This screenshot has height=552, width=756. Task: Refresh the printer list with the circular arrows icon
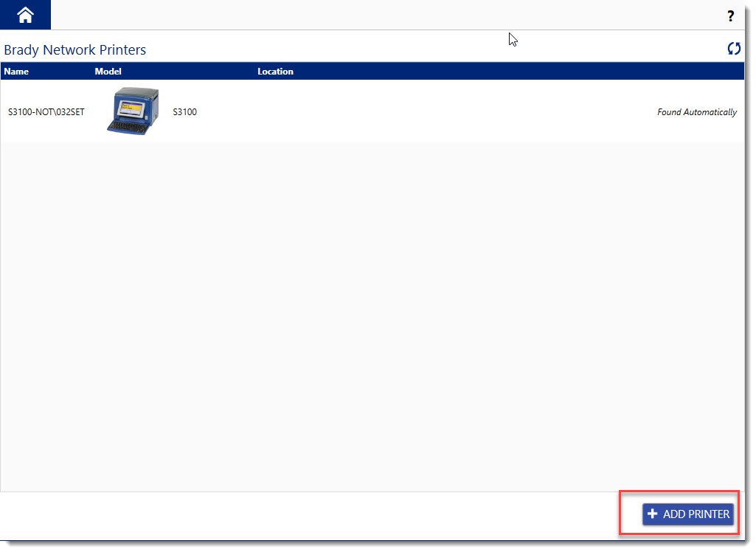click(734, 49)
